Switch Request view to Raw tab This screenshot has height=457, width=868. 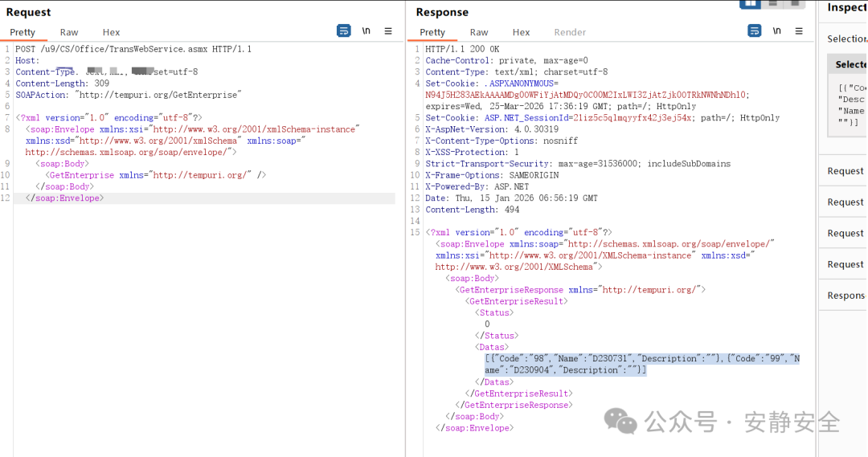69,32
